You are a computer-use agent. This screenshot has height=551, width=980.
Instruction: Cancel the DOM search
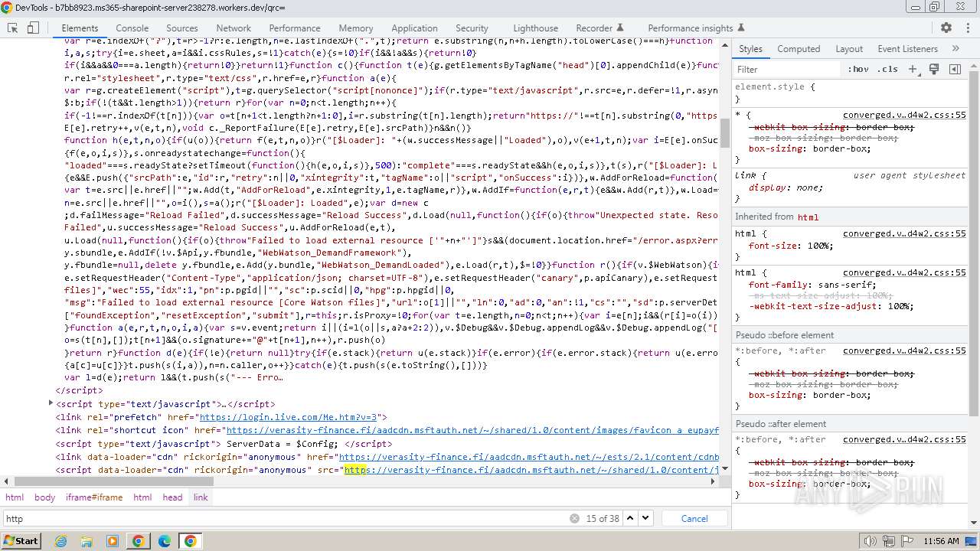pyautogui.click(x=694, y=518)
